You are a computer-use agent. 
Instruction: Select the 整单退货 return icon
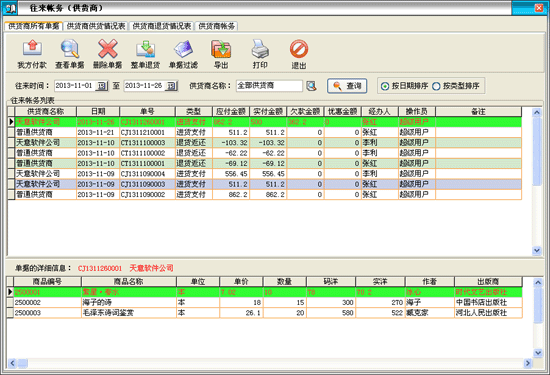[x=146, y=49]
